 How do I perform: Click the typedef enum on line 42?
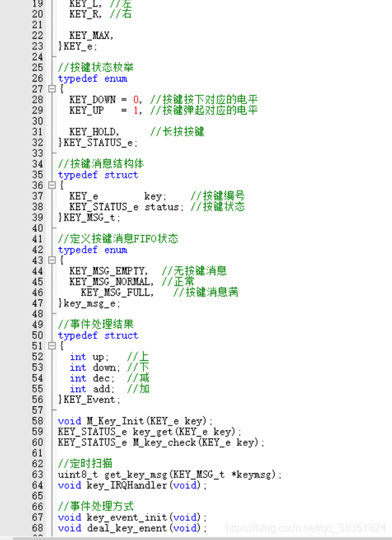[x=93, y=250]
